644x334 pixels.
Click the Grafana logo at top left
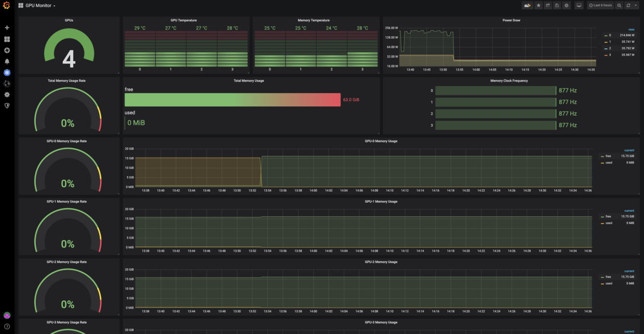click(x=6, y=5)
